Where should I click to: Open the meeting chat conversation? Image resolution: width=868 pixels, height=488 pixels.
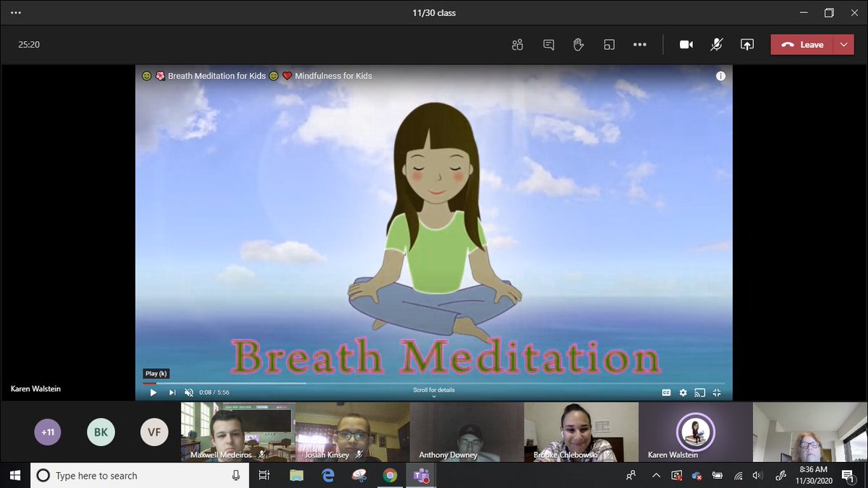pos(548,45)
